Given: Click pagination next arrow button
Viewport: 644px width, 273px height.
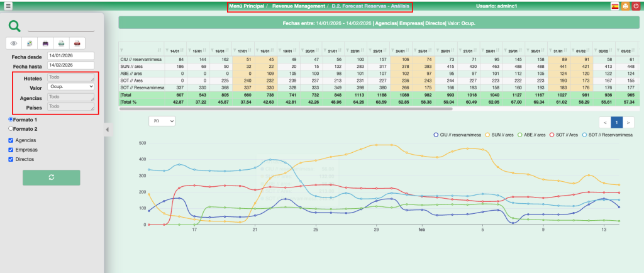Looking at the screenshot, I should click(628, 122).
